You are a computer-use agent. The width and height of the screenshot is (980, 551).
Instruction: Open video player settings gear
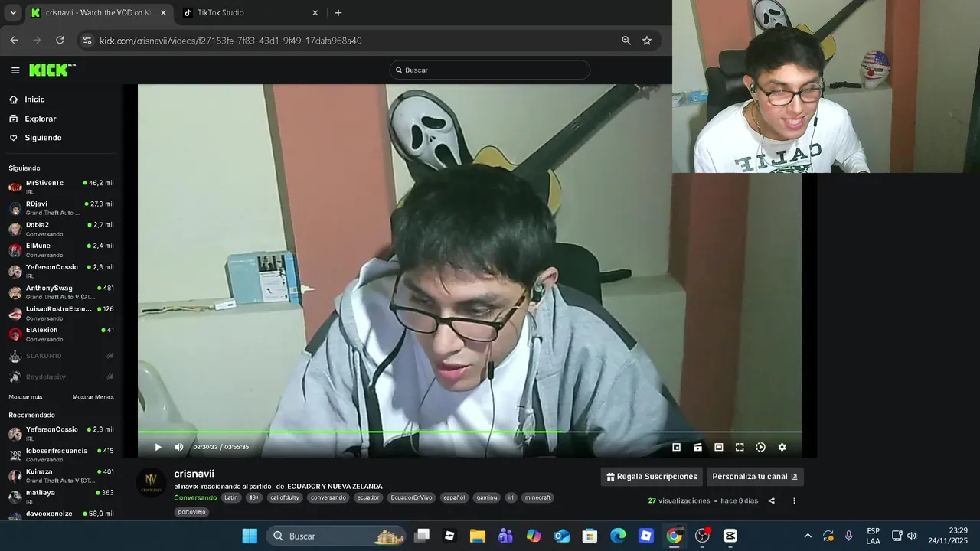point(782,447)
